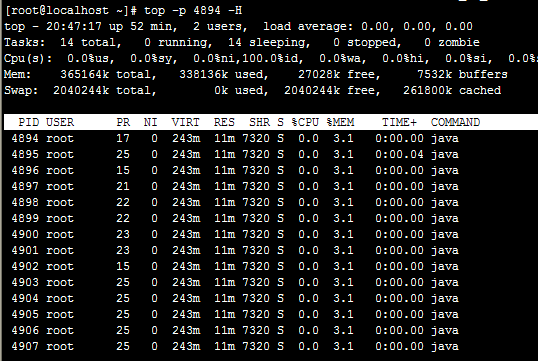Click '14 total' in the Tasks line

pos(90,43)
